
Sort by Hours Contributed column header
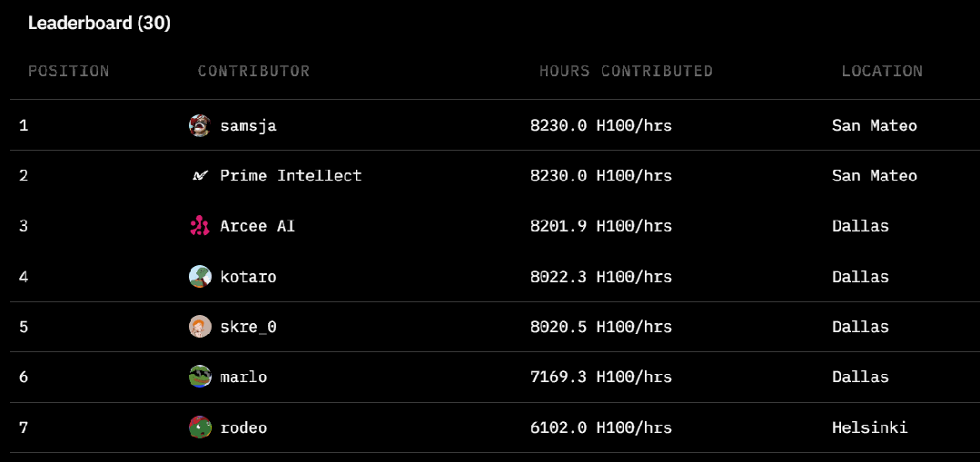[x=626, y=71]
